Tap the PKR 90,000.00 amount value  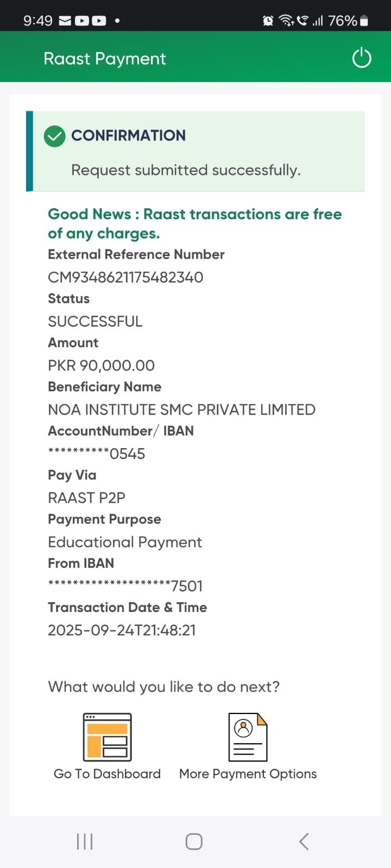(101, 366)
